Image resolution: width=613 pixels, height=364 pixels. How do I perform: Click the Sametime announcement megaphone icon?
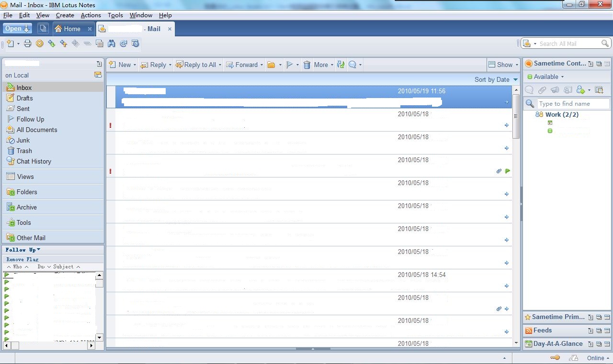pos(555,90)
